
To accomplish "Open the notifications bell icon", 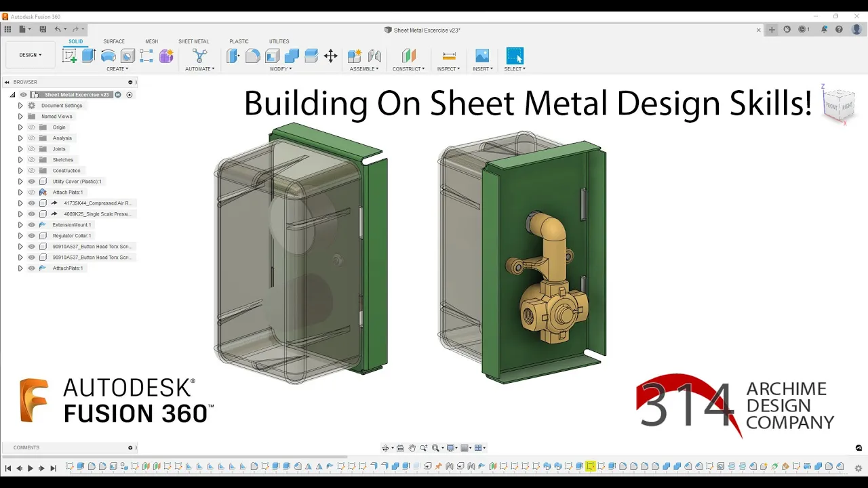I will click(825, 29).
